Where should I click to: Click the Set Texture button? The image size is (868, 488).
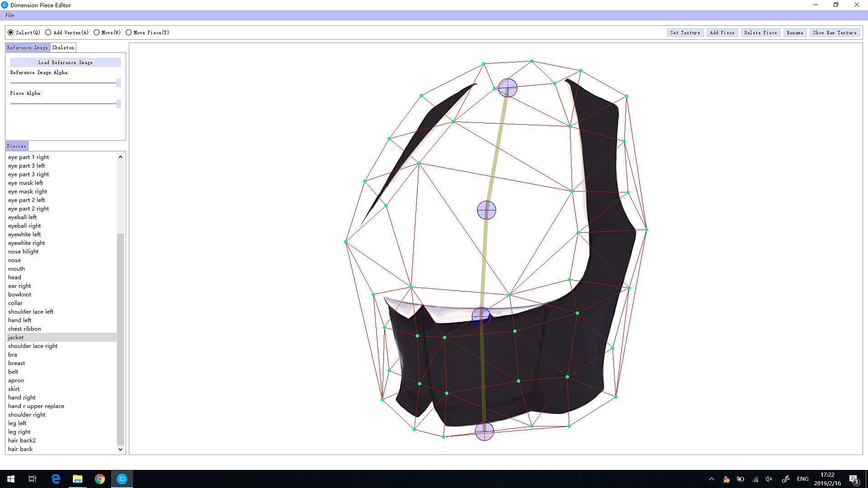685,33
